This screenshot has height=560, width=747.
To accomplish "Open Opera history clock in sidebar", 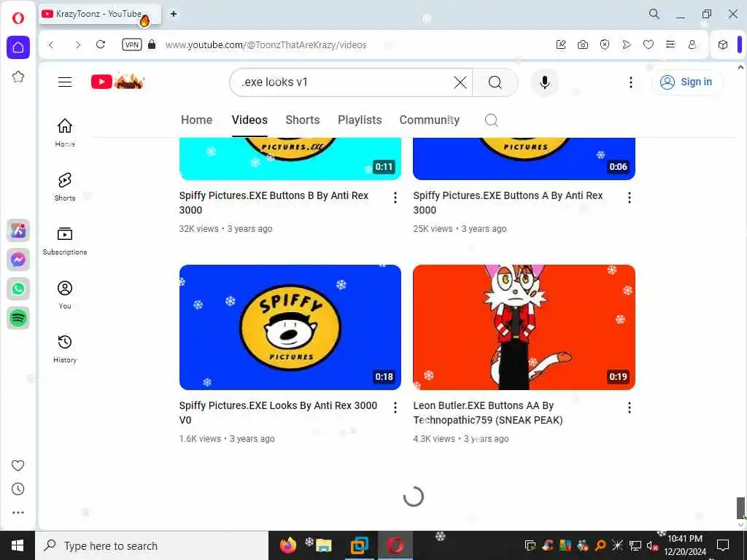I will coord(18,489).
